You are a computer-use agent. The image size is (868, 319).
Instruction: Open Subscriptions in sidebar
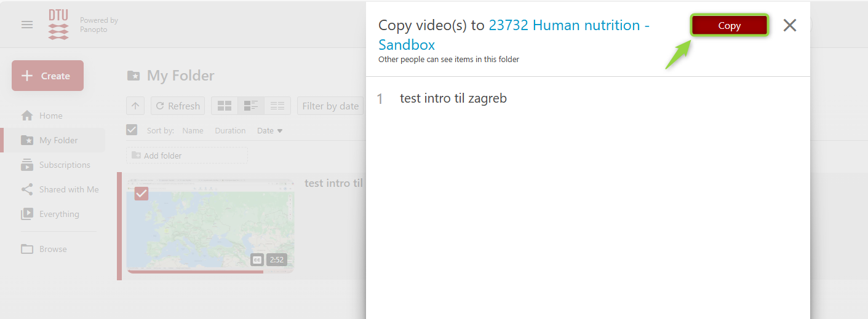coord(64,165)
